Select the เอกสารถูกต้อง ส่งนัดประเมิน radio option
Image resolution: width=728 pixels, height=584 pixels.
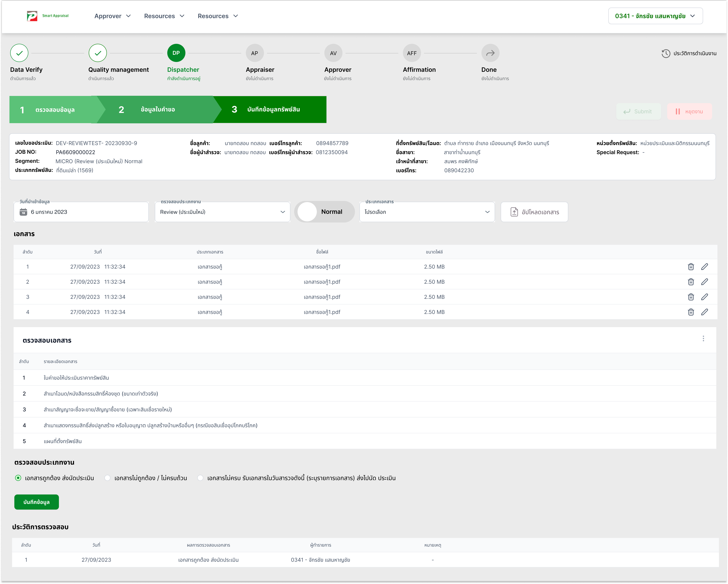coord(18,478)
